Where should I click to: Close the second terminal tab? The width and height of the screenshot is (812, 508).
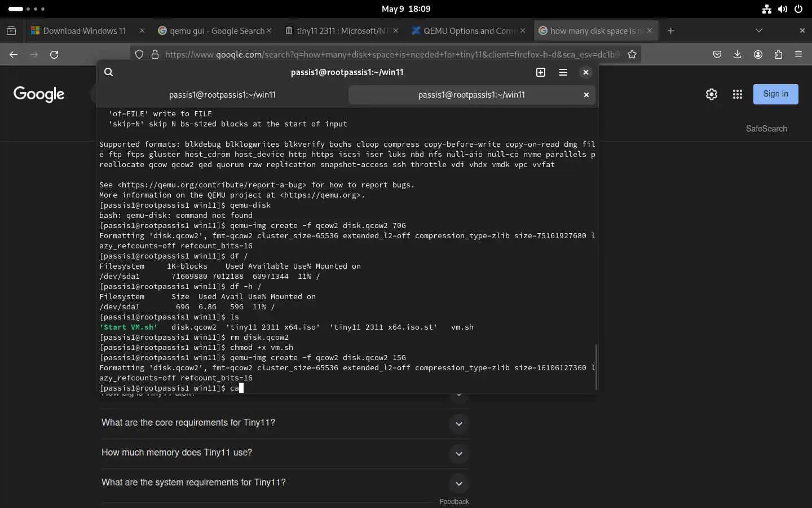click(586, 95)
